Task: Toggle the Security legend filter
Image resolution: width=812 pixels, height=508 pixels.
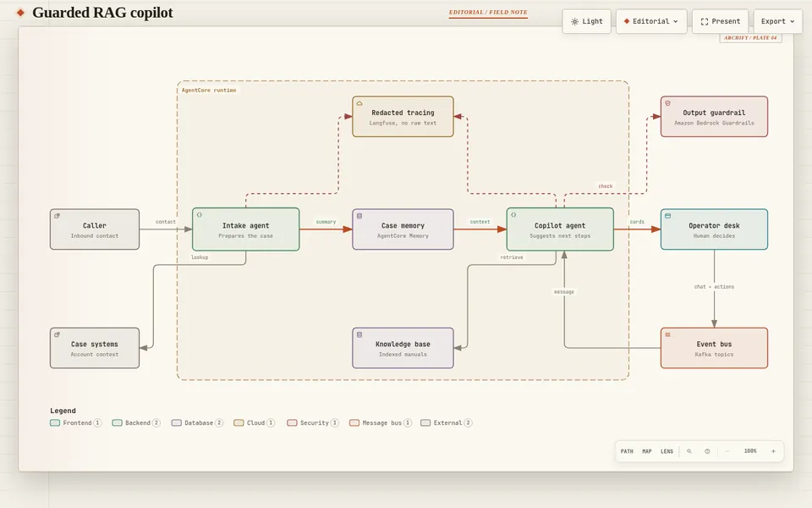Action: (x=313, y=423)
